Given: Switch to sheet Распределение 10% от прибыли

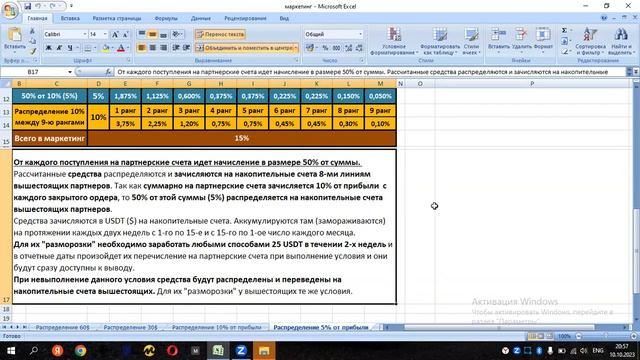Looking at the screenshot, I should click(216, 327).
